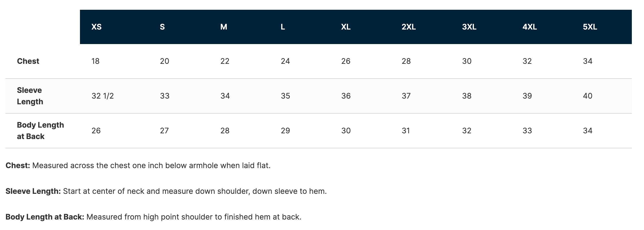The image size is (644, 230).
Task: Select the Sleeve Length row label
Action: (30, 96)
